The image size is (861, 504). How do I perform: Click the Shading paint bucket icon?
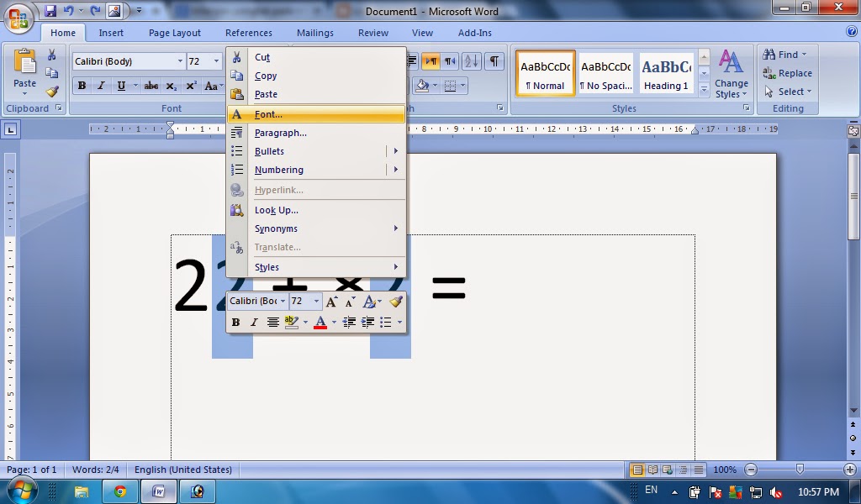coord(422,86)
